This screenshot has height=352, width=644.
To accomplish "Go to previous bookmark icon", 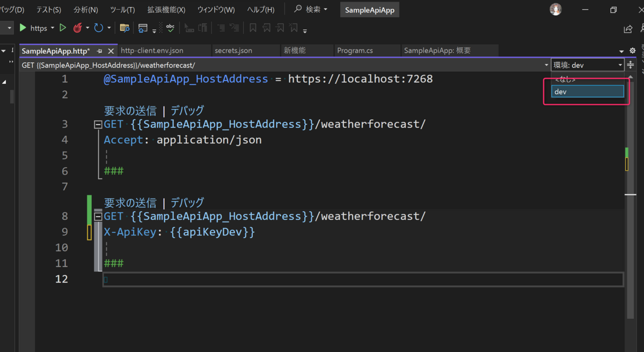I will click(x=267, y=28).
